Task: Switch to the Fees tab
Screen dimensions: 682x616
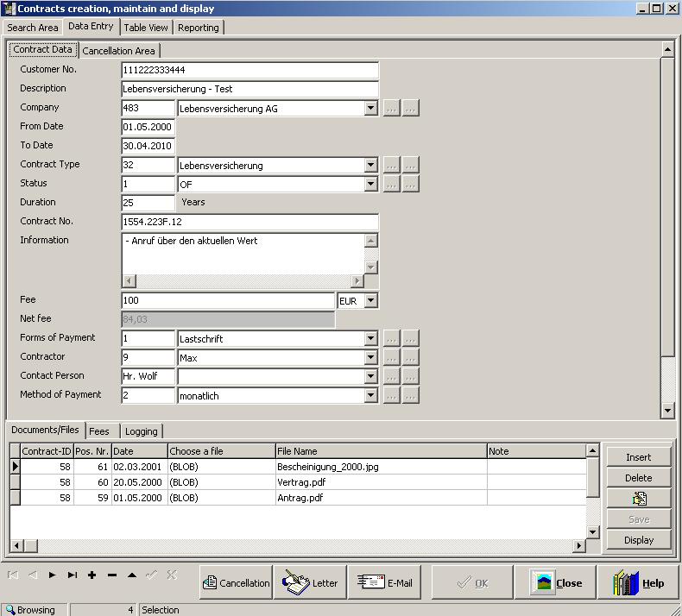Action: 99,431
